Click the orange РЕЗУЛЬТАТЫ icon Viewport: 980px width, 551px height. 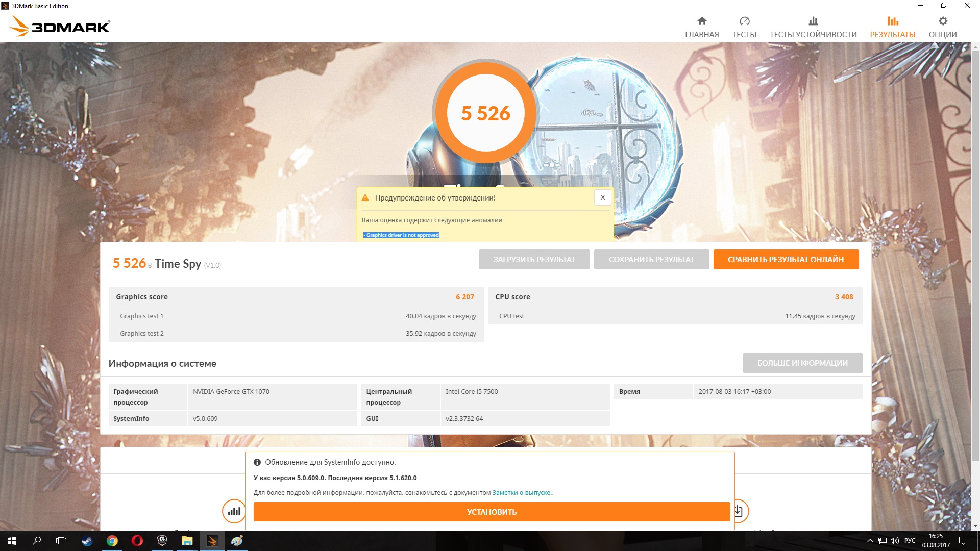892,21
